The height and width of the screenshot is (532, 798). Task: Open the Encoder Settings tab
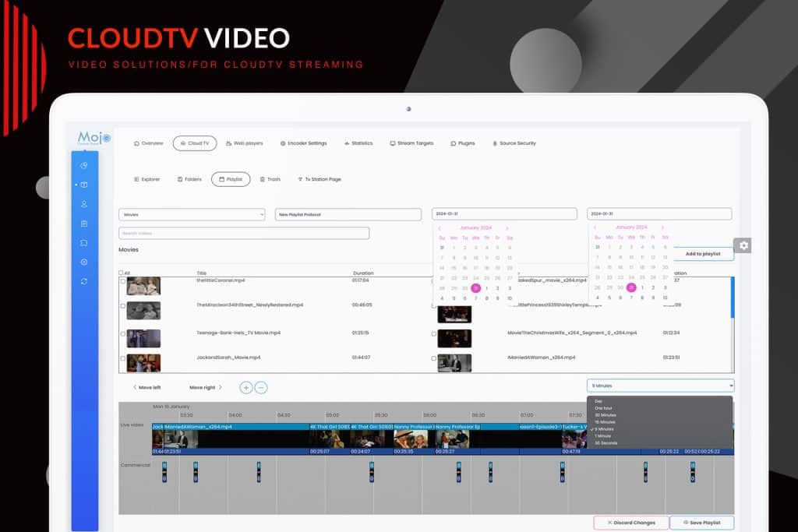tap(303, 143)
